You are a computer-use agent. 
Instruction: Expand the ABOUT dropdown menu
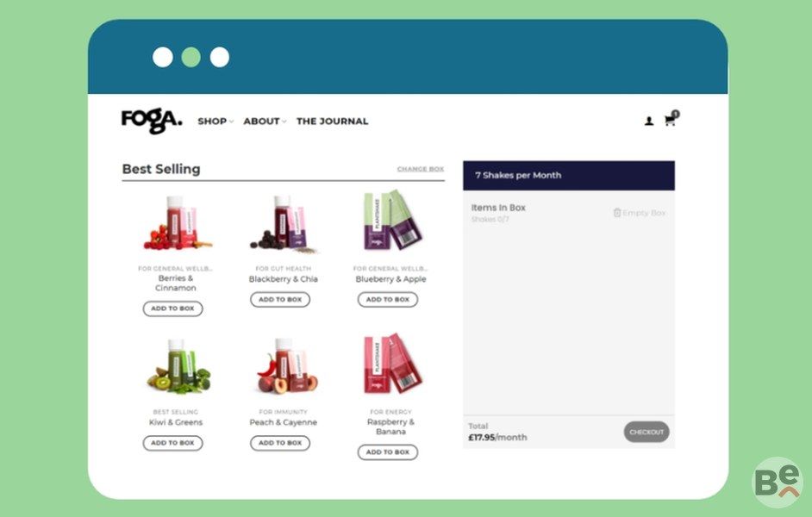click(264, 121)
